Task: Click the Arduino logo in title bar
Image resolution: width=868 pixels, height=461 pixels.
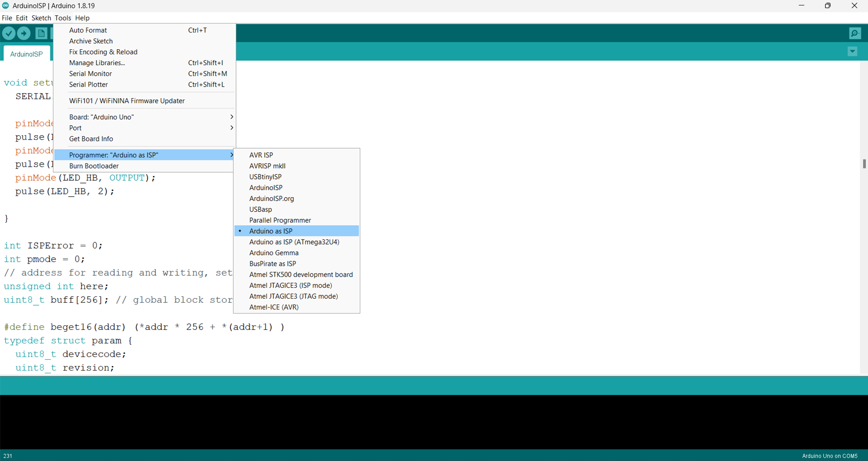Action: point(5,6)
